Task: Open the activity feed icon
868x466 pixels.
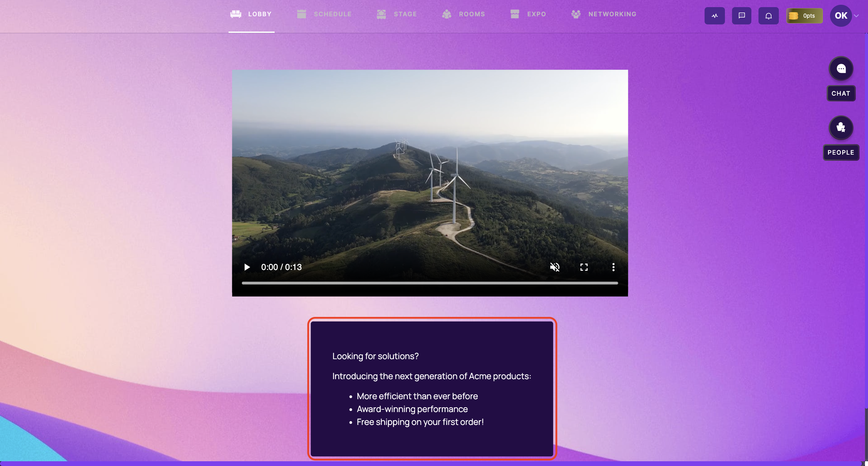Action: tap(714, 16)
